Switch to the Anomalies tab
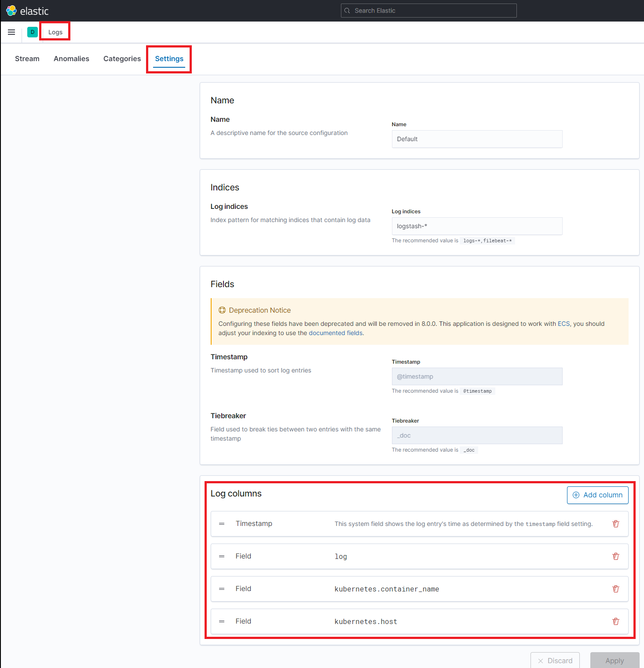The width and height of the screenshot is (644, 668). pos(71,58)
